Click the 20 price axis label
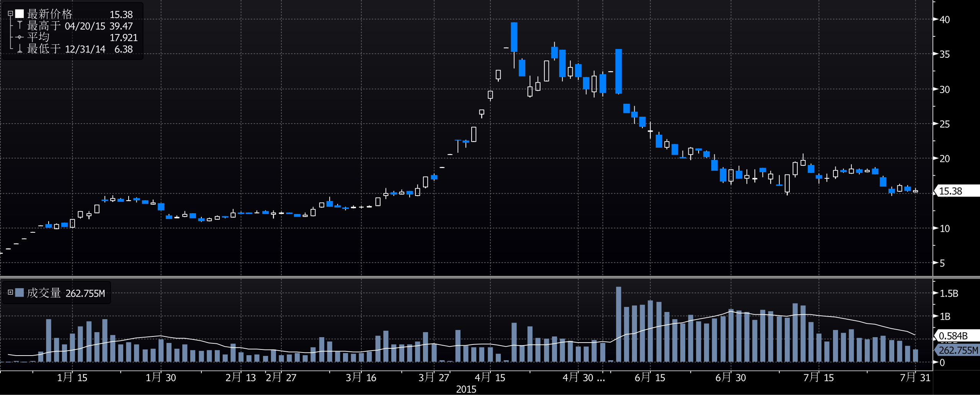This screenshot has height=395, width=980. point(944,158)
